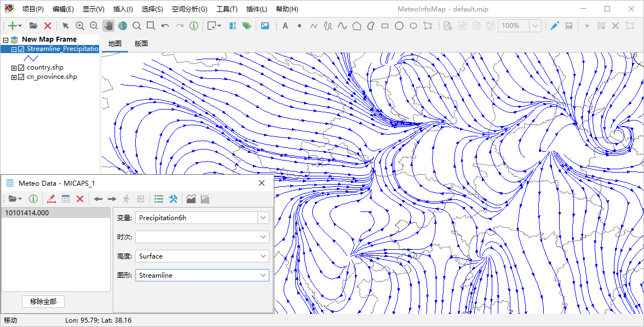Open the 帮助(H) menu
The image size is (644, 327).
click(x=287, y=9)
